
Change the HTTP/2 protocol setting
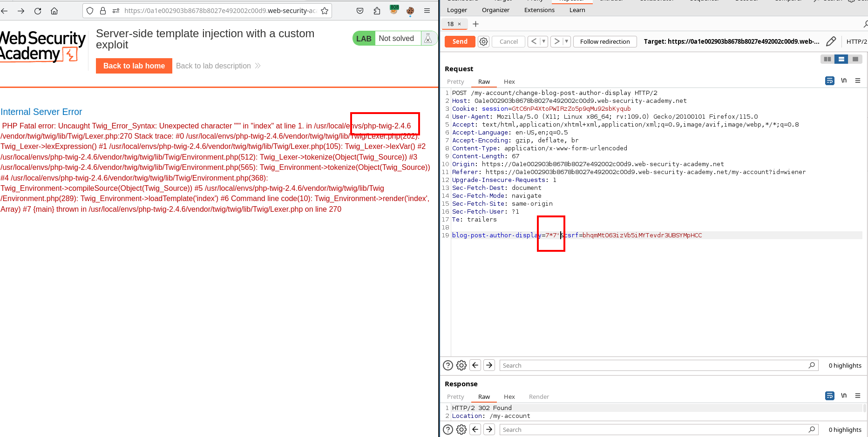(856, 41)
